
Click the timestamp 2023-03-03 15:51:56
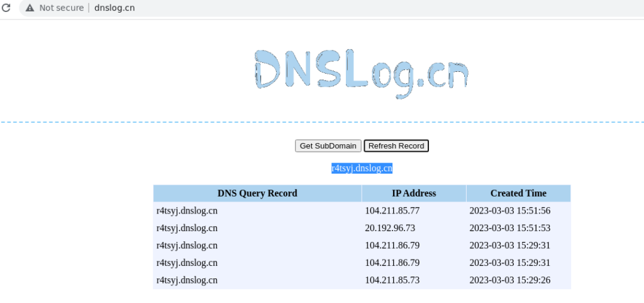[509, 211]
